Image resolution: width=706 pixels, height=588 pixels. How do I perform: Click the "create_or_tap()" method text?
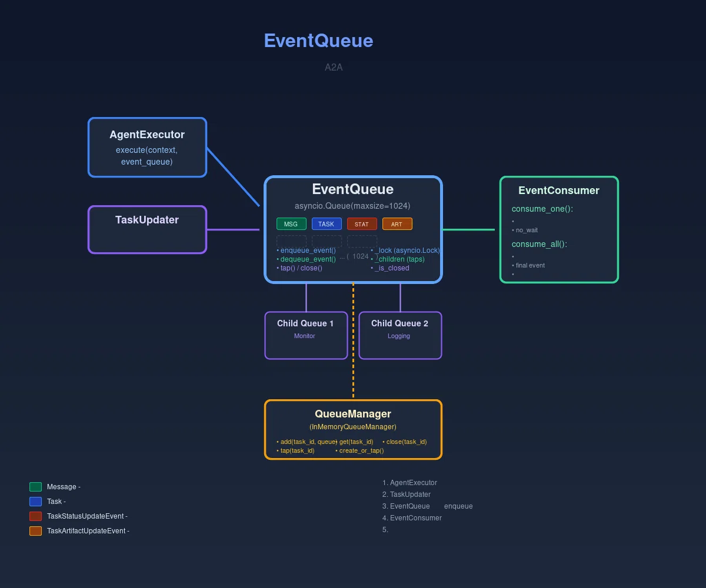pyautogui.click(x=359, y=450)
